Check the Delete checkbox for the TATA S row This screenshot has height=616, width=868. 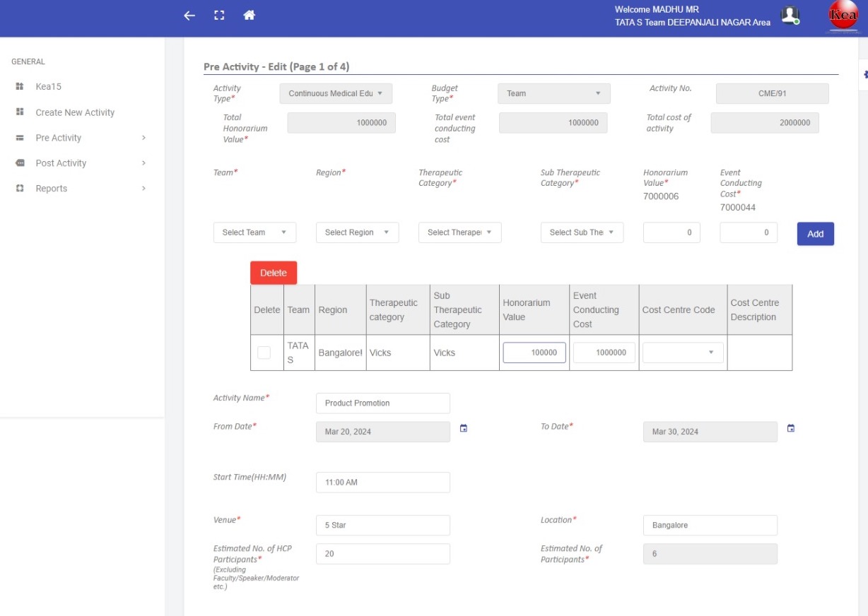click(266, 352)
